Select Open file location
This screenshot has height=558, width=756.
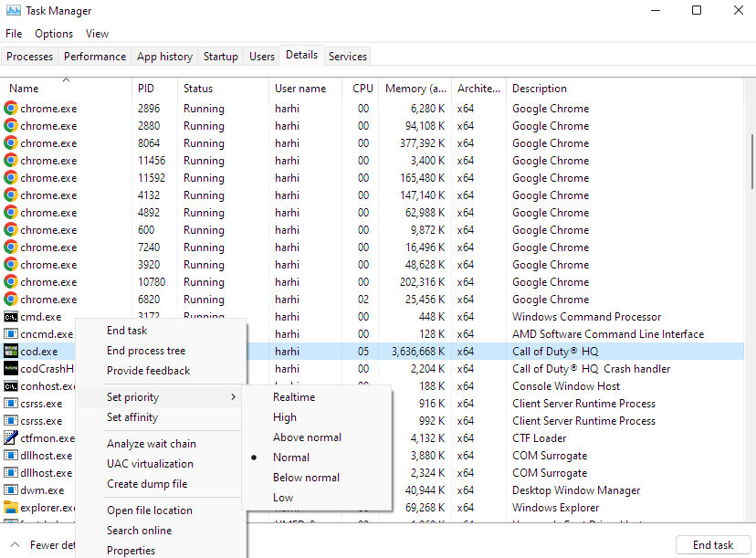click(x=161, y=511)
